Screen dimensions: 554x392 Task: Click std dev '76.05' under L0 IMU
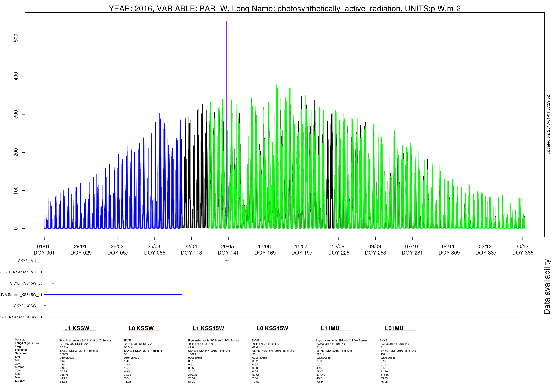pos(384,382)
